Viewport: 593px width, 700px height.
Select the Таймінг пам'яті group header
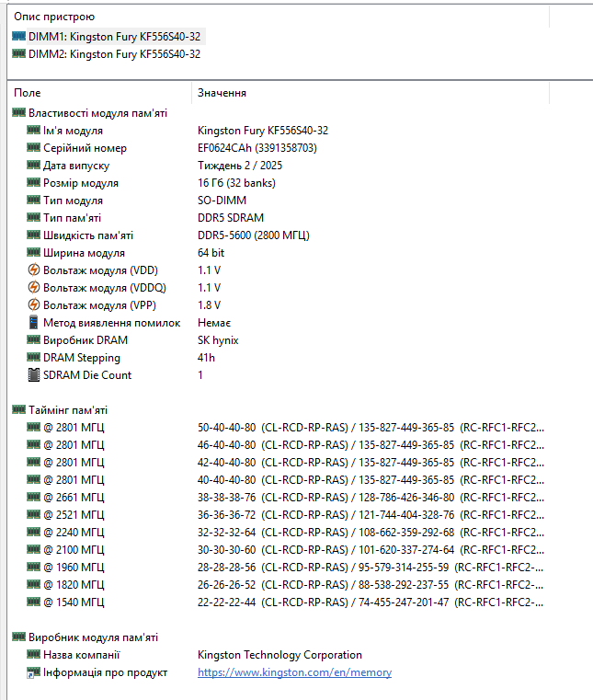coord(67,410)
